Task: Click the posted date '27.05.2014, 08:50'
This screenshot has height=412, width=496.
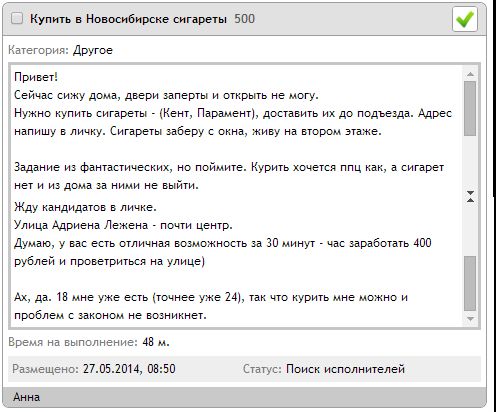Action: point(129,369)
